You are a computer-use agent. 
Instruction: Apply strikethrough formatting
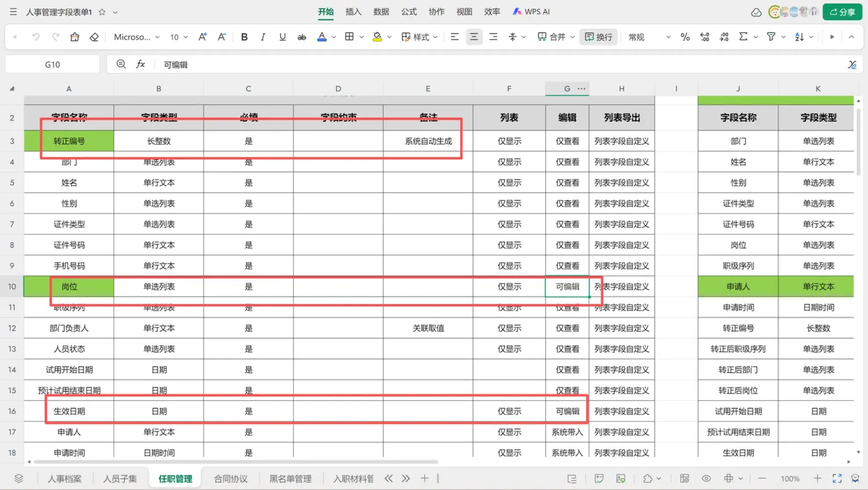point(302,37)
